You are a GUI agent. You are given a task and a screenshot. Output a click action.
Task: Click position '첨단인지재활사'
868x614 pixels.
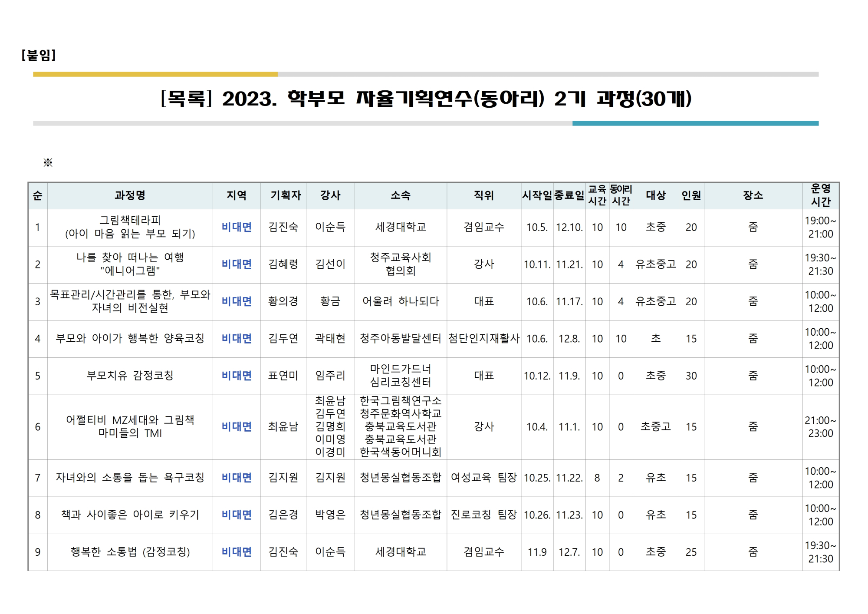tap(484, 338)
